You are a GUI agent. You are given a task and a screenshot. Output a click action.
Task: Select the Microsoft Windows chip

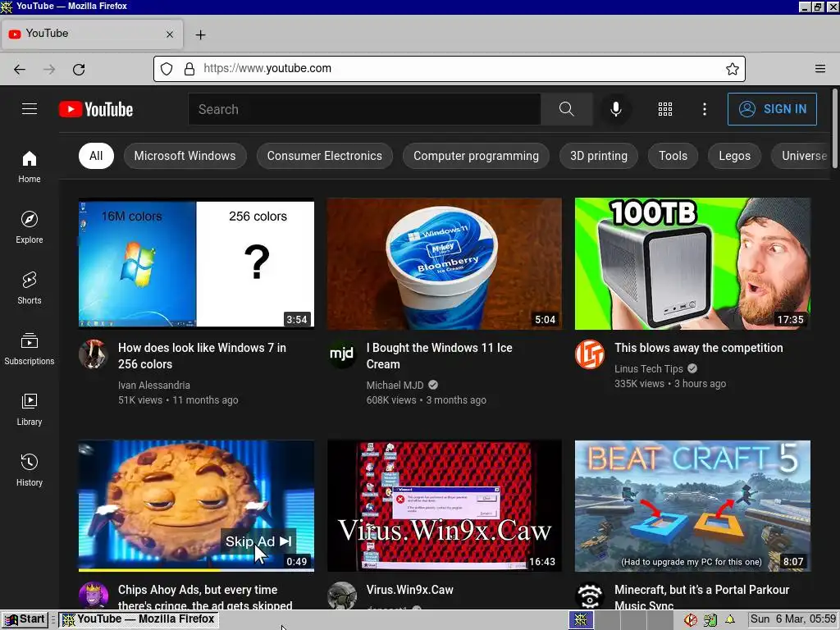[x=185, y=156]
